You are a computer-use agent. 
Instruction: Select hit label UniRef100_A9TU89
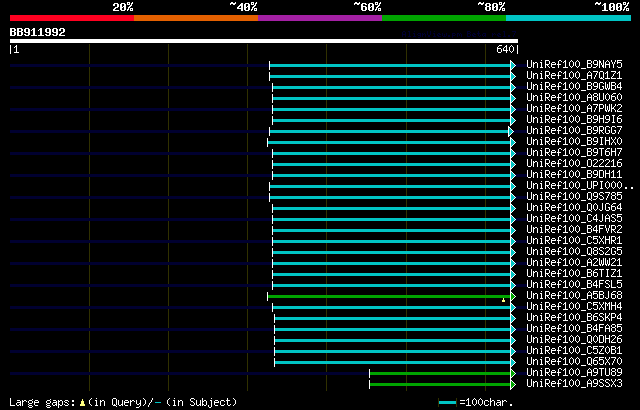574,373
